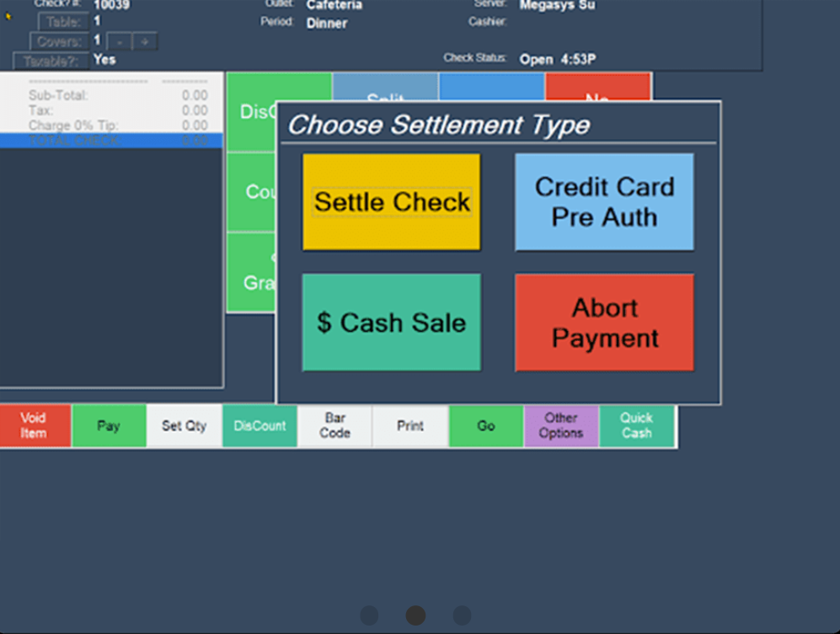The height and width of the screenshot is (634, 840).
Task: Select the highlighted TOTAL CHECK row
Action: pos(111,141)
